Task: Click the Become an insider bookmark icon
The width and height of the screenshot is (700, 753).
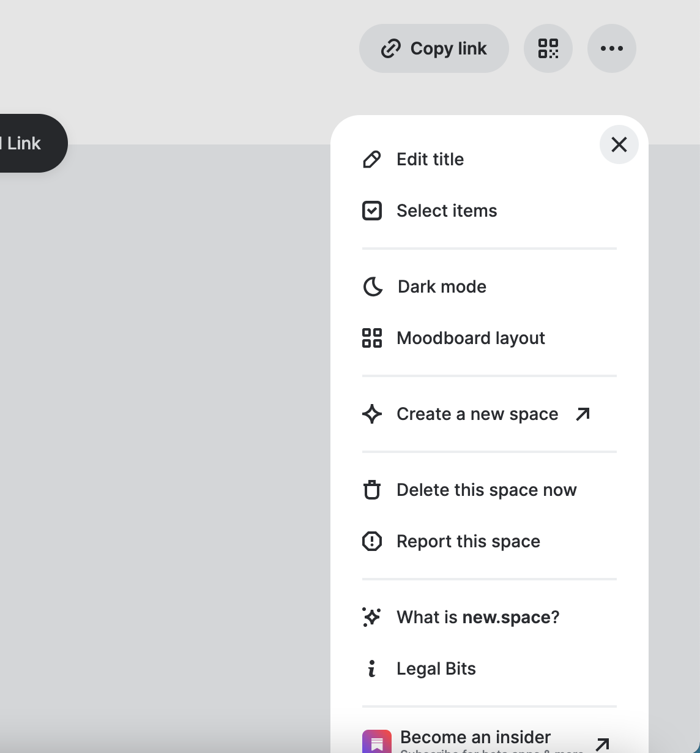Action: click(x=377, y=742)
